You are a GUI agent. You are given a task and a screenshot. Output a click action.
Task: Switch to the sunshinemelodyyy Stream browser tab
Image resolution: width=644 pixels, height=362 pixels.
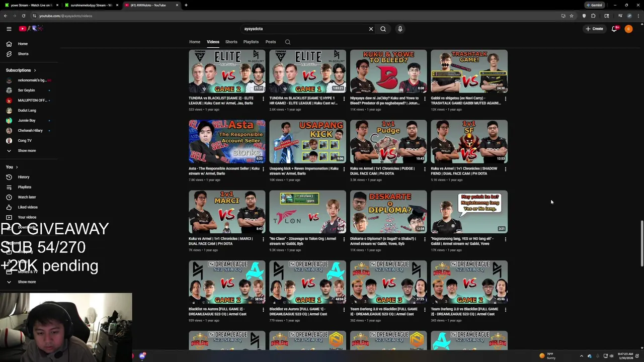point(91,5)
